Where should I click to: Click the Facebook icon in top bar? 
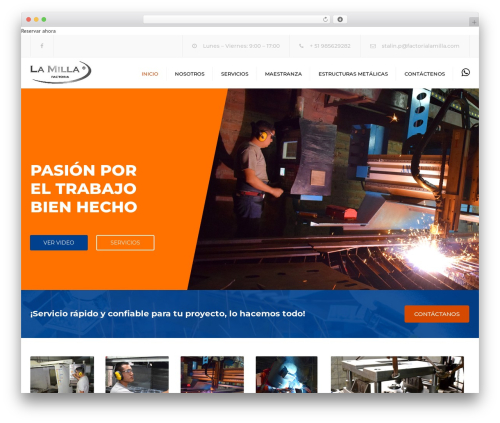[42, 46]
